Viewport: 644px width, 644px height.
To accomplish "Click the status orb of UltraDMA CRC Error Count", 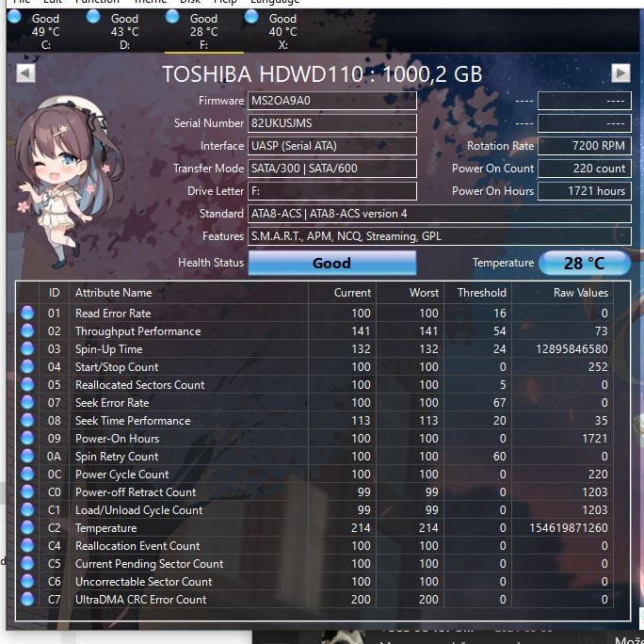I will (27, 599).
